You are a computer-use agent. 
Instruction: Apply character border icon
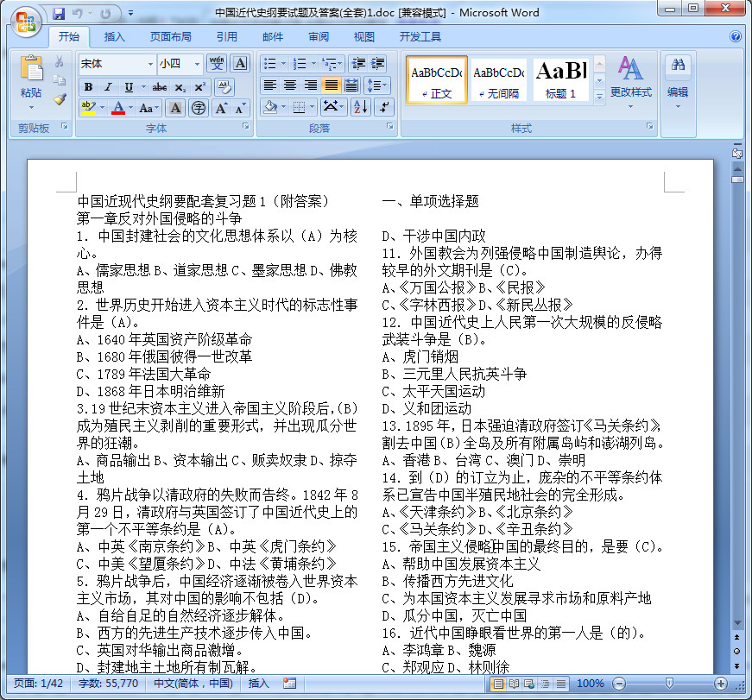240,63
